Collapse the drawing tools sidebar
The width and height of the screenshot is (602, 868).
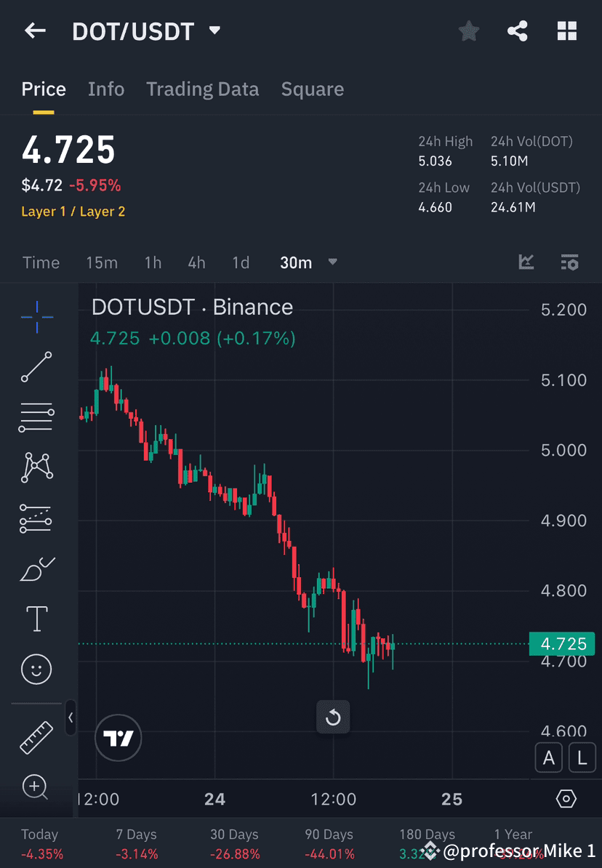point(71,718)
